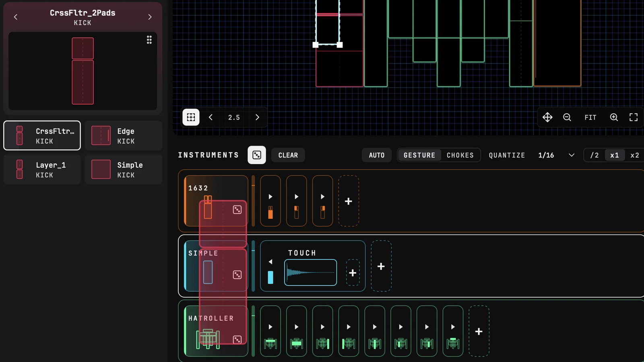Go to previous preset with left chevron
Image resolution: width=644 pixels, height=362 pixels.
(16, 17)
